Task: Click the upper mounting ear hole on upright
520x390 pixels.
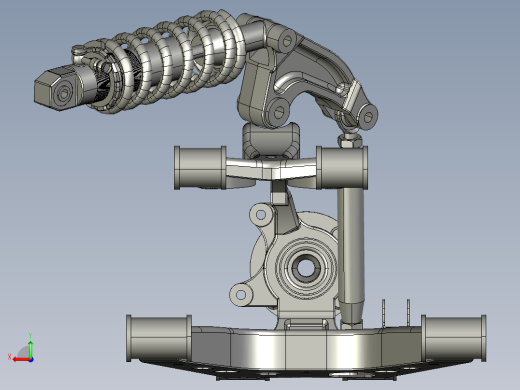Action: pos(261,215)
